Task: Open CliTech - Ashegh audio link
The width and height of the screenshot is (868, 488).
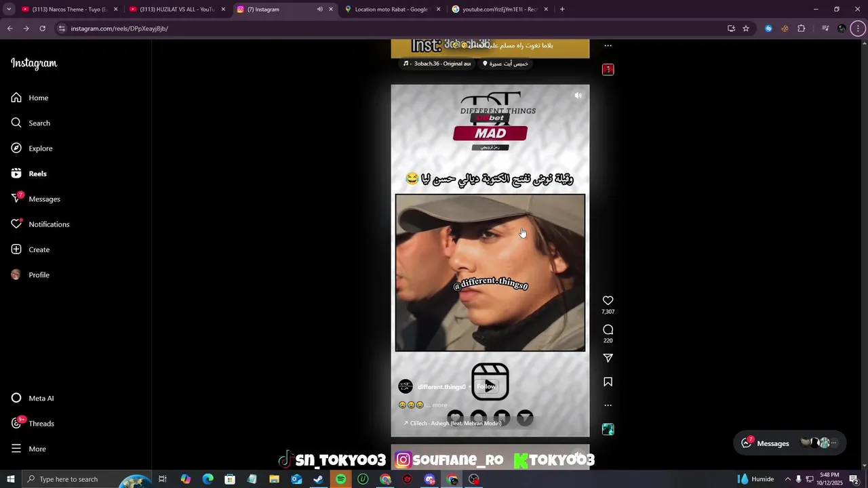Action: tap(452, 424)
